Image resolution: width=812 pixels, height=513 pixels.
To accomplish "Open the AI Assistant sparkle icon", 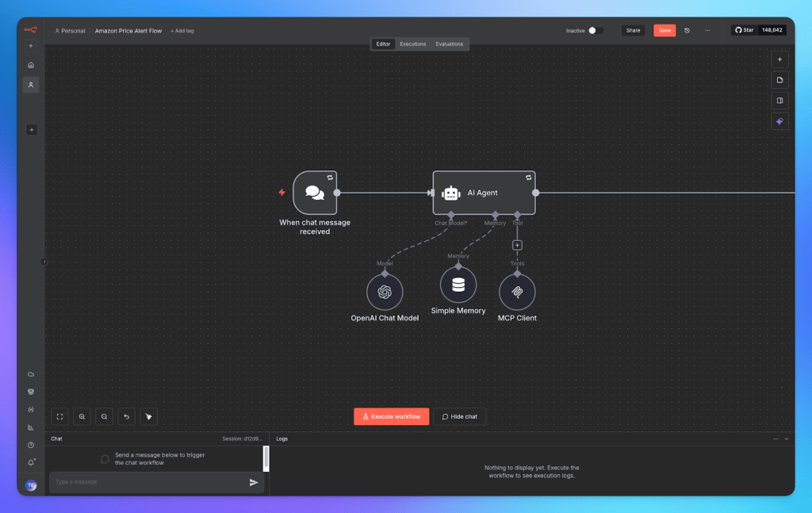I will click(779, 121).
